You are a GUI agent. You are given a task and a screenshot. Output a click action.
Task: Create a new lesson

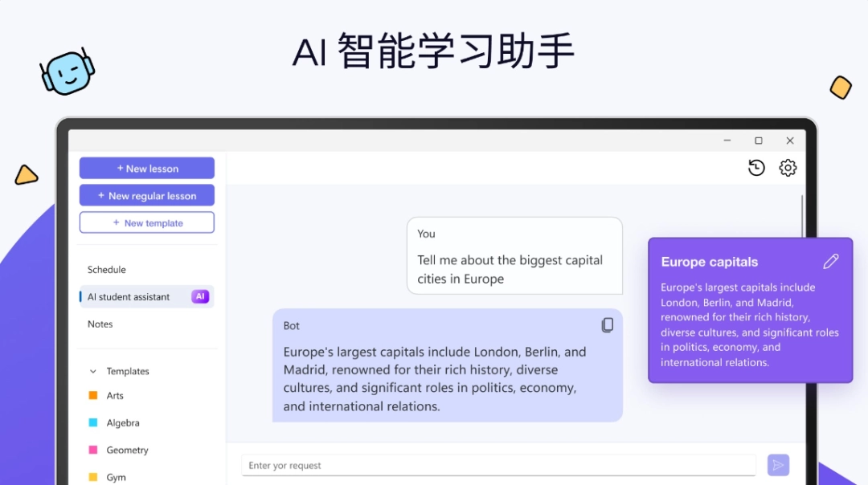146,168
